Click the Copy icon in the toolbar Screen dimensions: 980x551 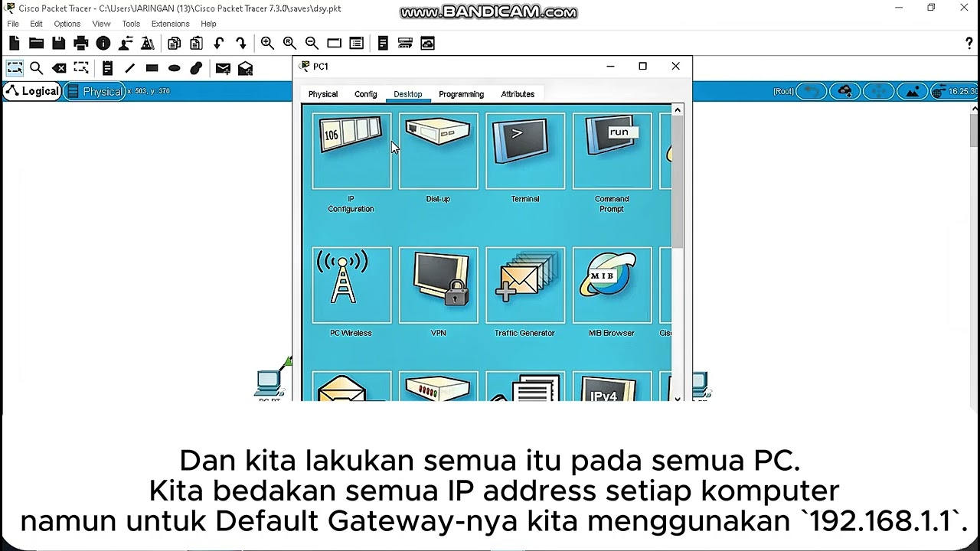point(175,44)
